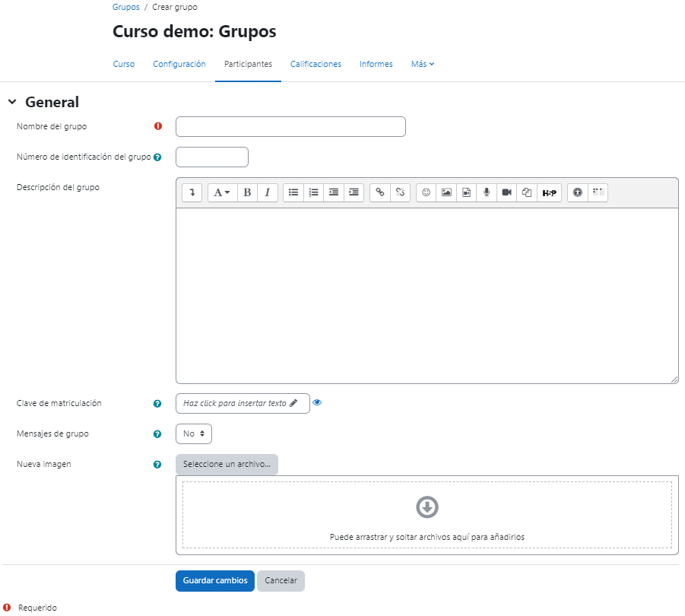The width and height of the screenshot is (685, 616).
Task: Open the emoji picker in editor
Action: (427, 193)
